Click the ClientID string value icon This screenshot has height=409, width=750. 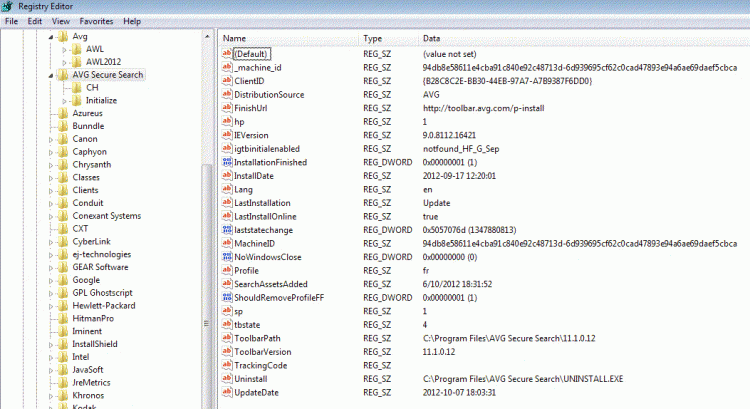pos(227,81)
